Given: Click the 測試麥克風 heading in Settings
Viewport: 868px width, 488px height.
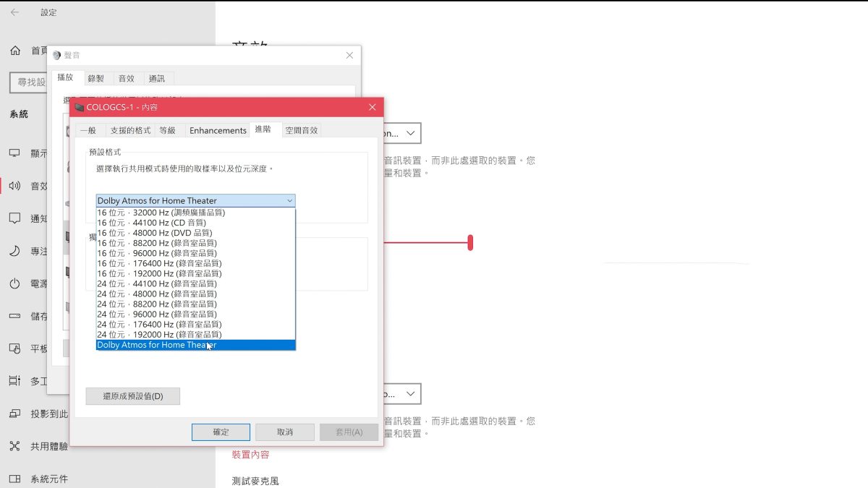Looking at the screenshot, I should click(x=255, y=481).
